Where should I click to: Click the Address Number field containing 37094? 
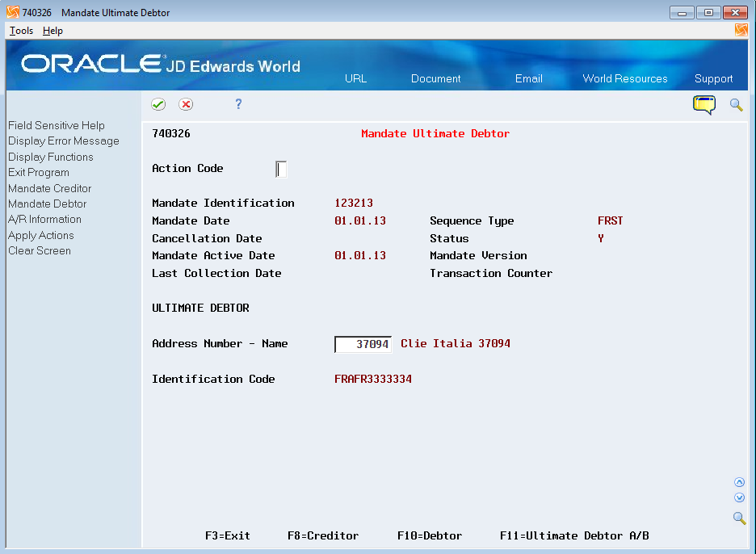(363, 344)
